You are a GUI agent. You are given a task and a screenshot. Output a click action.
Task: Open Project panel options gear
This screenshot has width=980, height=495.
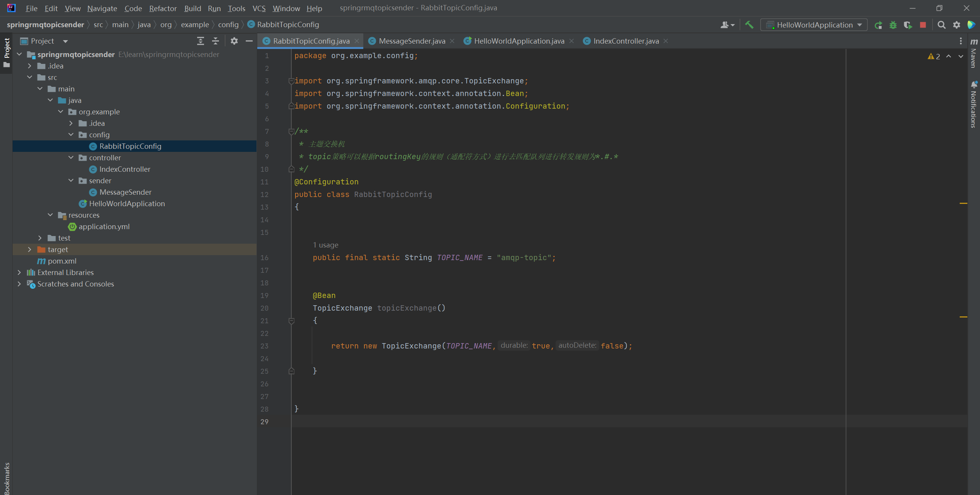pos(234,41)
